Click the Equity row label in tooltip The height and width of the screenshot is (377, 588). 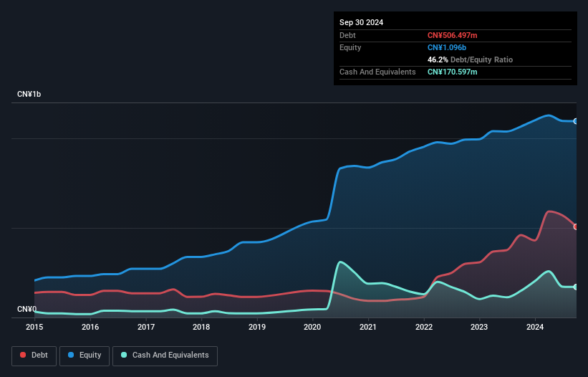[x=350, y=47]
